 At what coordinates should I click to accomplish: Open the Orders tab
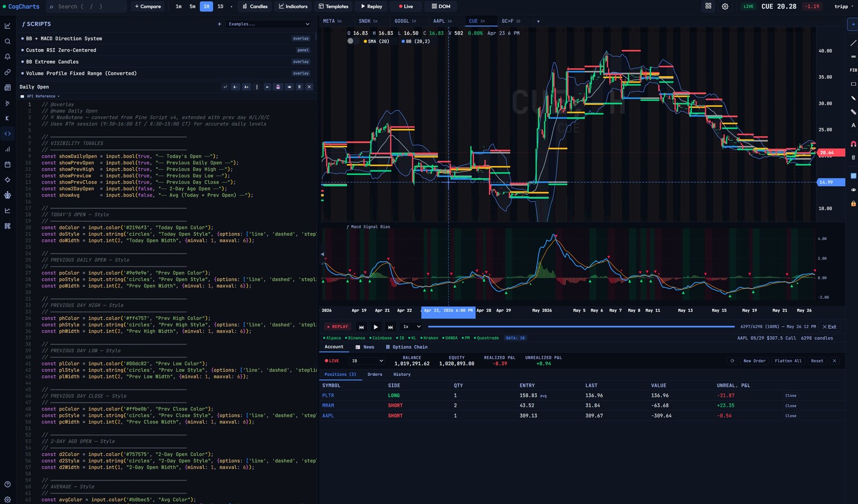(x=375, y=374)
